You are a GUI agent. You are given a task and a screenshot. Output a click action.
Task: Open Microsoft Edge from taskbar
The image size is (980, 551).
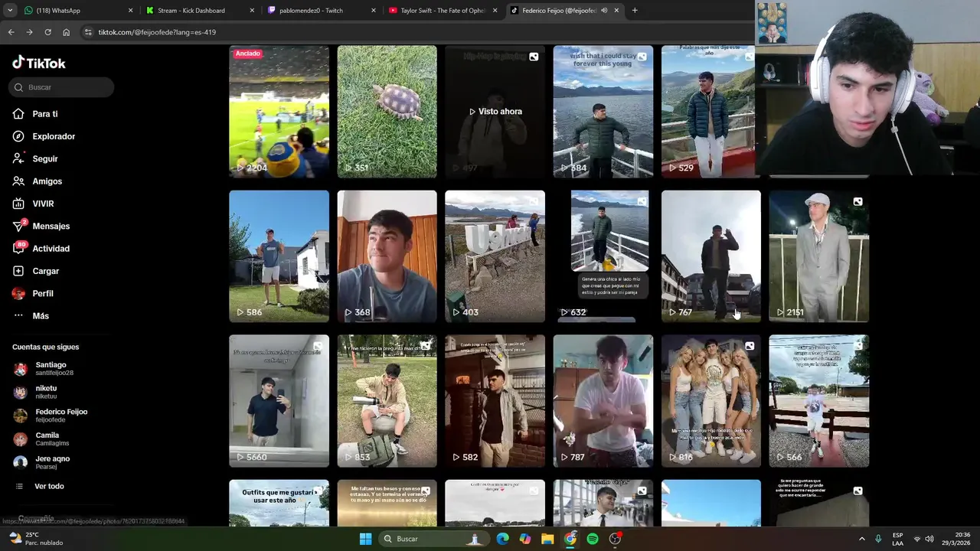click(502, 539)
